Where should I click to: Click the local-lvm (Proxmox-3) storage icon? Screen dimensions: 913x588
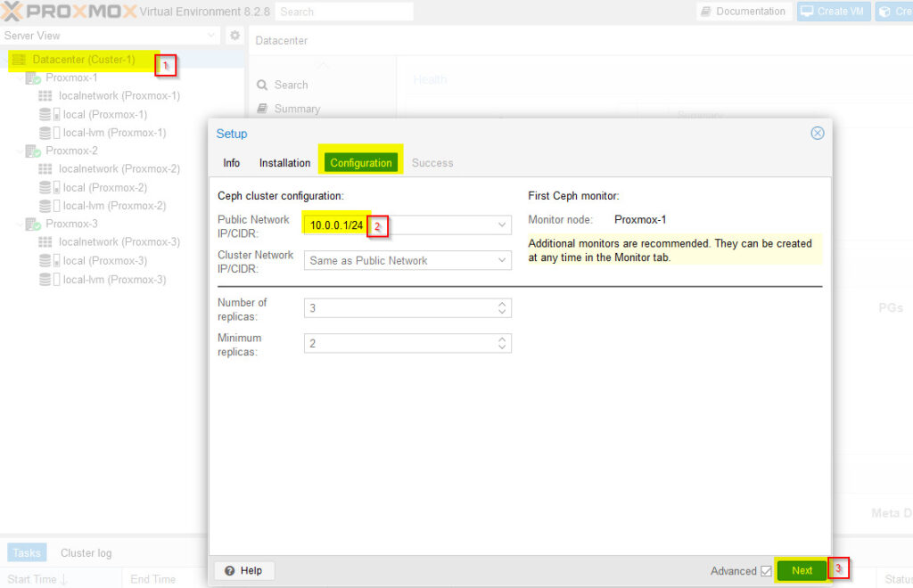50,280
